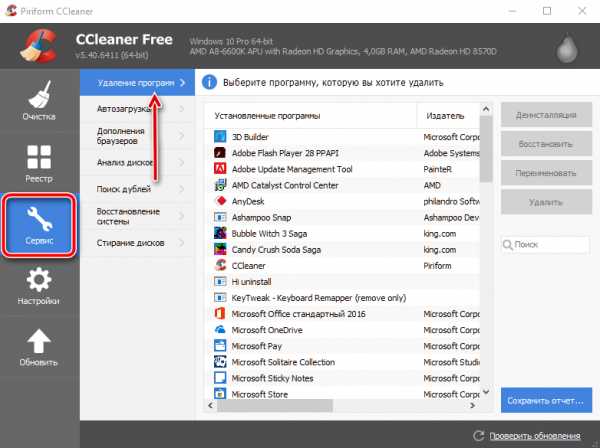
Task: Click the Candy Crush Soda Saga icon
Action: [x=220, y=249]
